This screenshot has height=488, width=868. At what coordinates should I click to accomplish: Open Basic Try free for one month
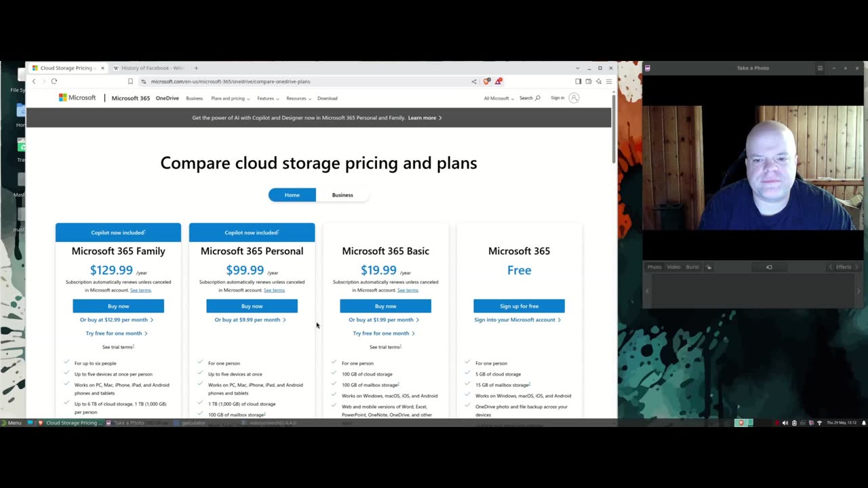(384, 333)
